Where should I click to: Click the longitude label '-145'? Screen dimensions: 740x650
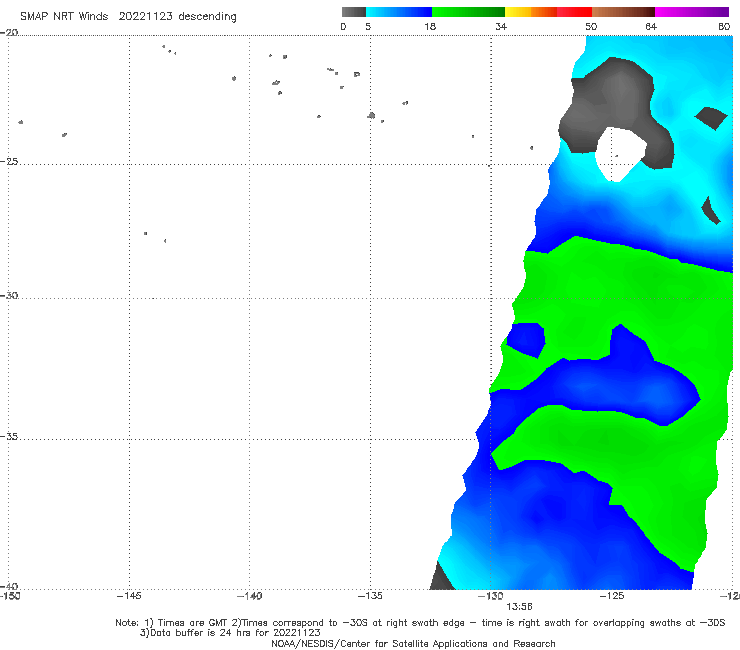129,596
